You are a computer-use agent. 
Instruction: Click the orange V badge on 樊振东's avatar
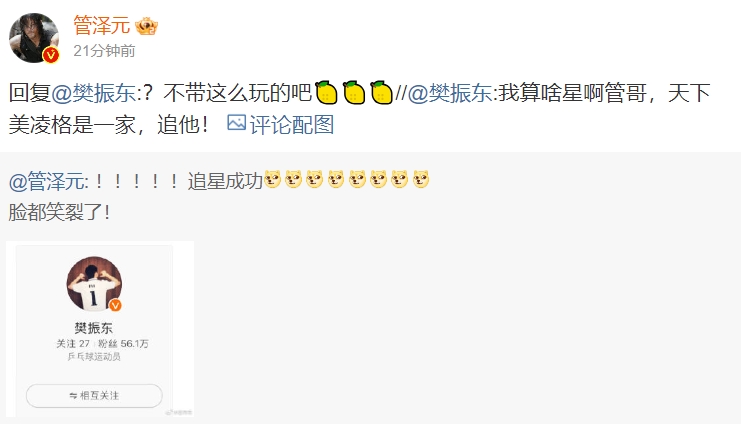point(115,305)
